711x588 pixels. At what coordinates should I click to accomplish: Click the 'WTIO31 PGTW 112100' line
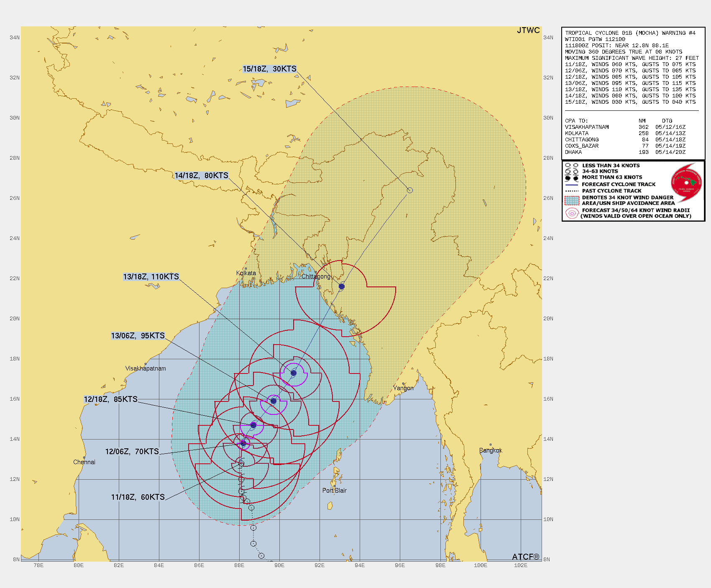pyautogui.click(x=595, y=39)
